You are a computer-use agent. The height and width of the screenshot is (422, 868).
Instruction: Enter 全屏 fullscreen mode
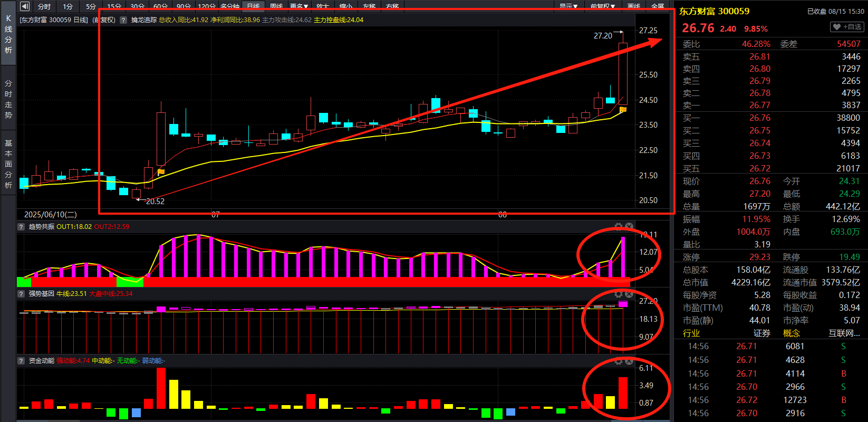tap(658, 6)
